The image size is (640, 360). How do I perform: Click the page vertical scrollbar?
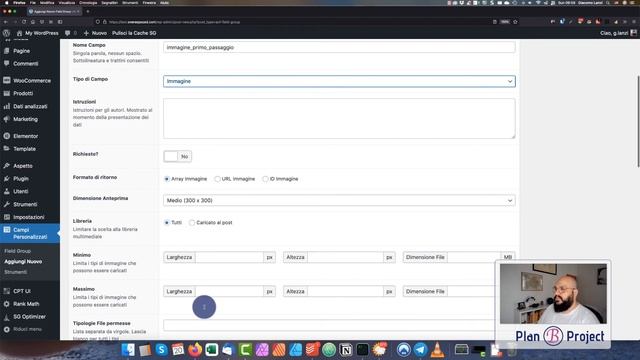click(x=638, y=121)
